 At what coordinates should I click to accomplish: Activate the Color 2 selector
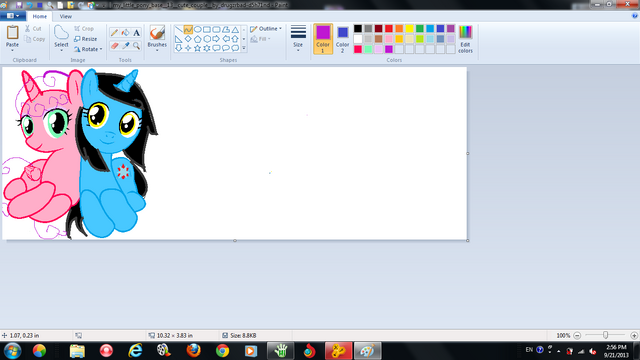pos(342,39)
